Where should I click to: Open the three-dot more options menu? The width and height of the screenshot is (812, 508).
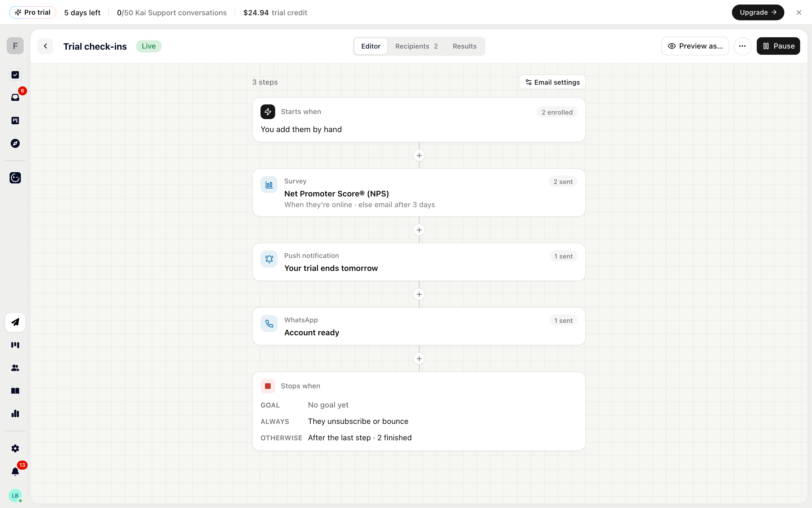pyautogui.click(x=742, y=46)
